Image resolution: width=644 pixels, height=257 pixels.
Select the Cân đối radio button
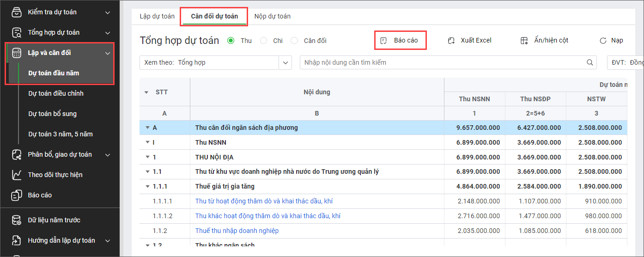pyautogui.click(x=294, y=41)
